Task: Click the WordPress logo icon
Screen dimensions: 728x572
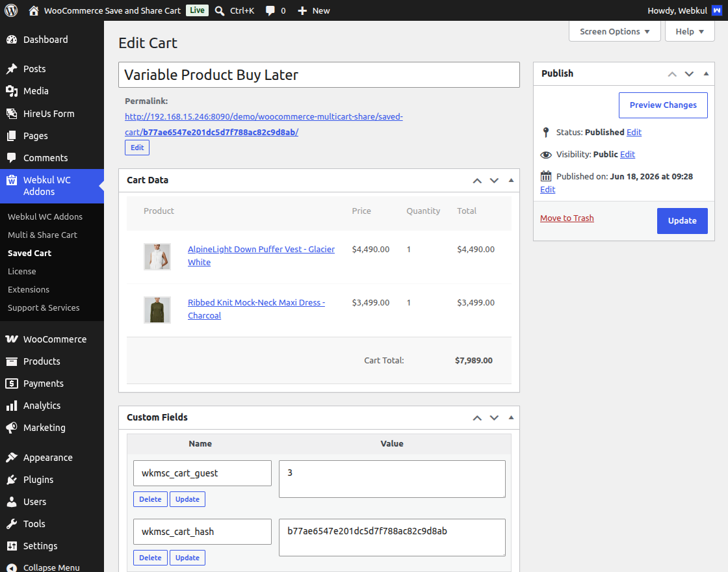Action: (11, 10)
